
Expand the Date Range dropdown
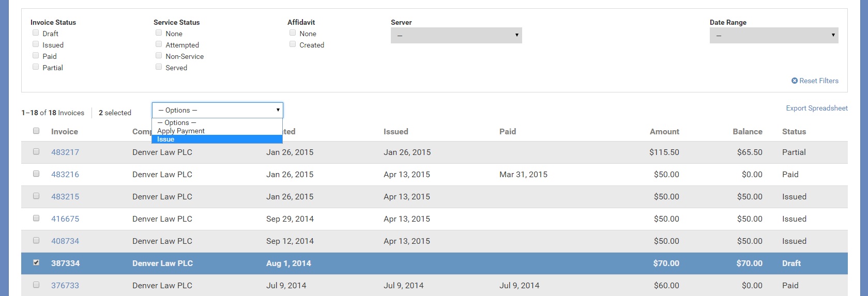click(x=773, y=35)
